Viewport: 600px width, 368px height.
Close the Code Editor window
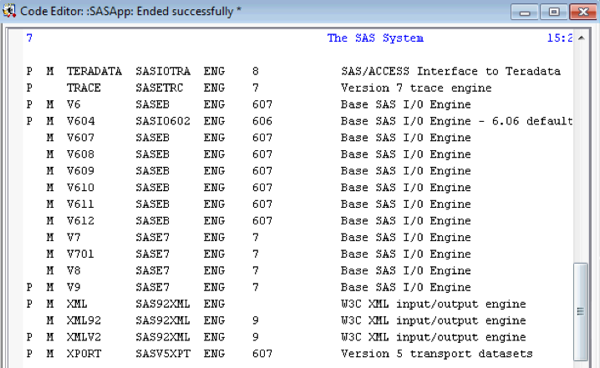[583, 12]
